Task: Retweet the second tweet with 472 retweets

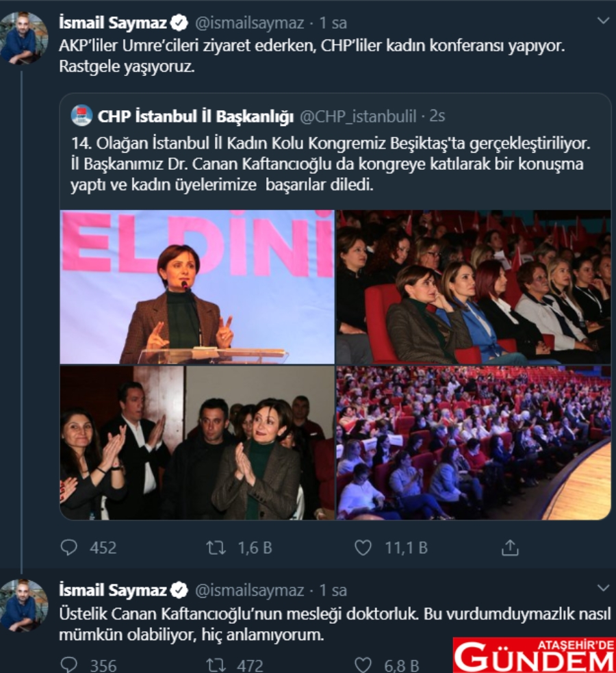Action: pyautogui.click(x=216, y=665)
